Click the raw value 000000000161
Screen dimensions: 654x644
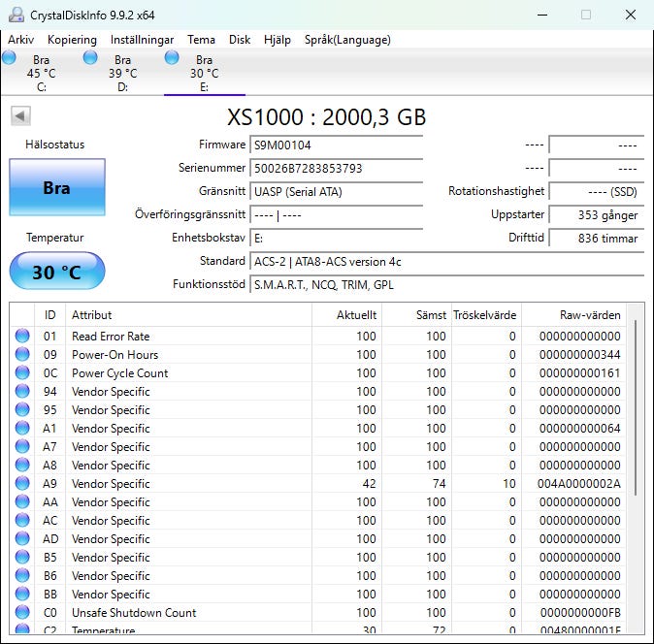pos(579,373)
